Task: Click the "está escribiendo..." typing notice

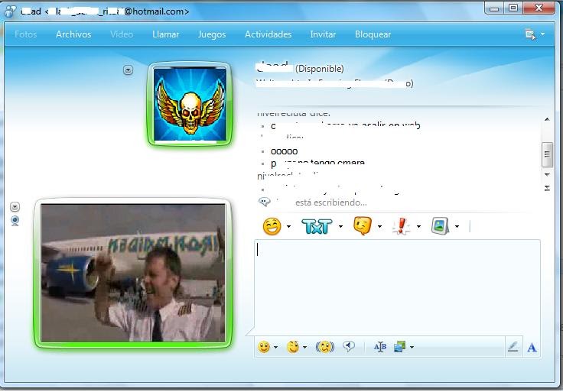Action: (331, 202)
